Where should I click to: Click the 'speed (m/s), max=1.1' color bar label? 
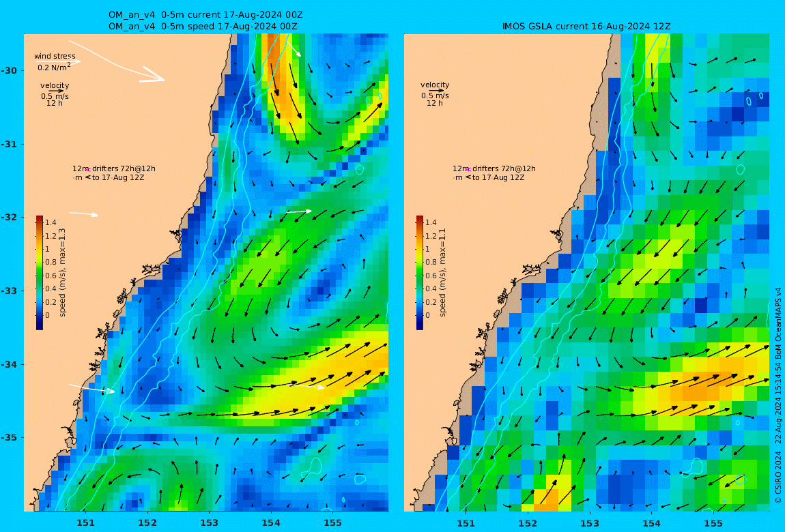pyautogui.click(x=442, y=273)
